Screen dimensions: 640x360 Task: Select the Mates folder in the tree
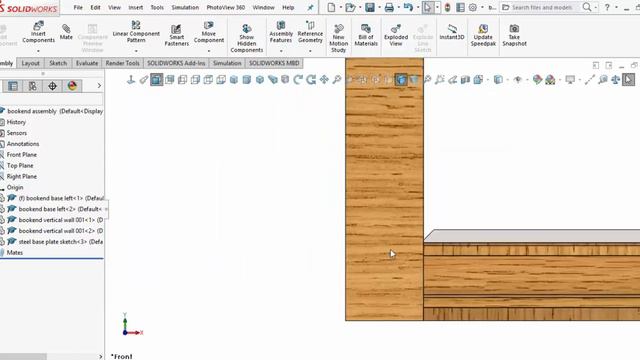(15, 253)
